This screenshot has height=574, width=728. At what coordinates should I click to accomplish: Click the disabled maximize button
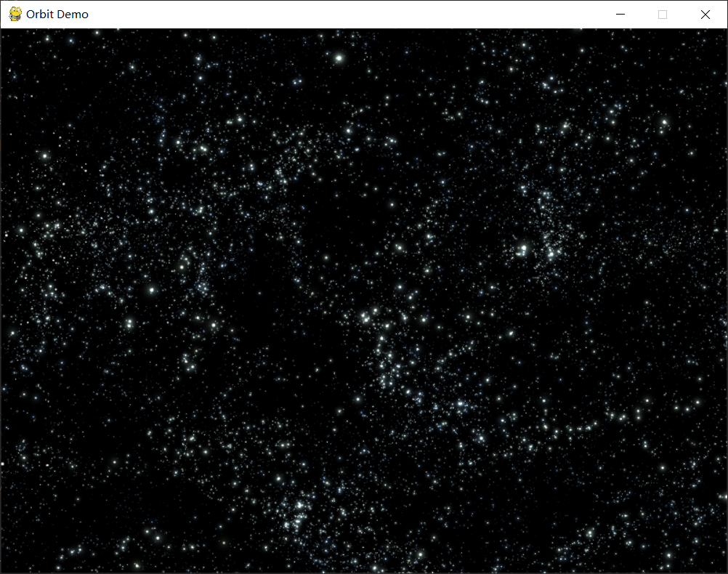click(663, 15)
